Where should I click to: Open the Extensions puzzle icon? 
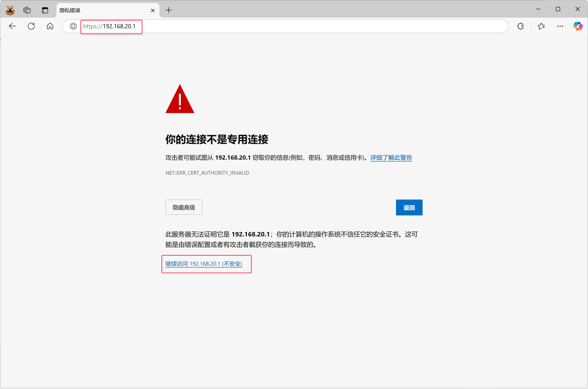pyautogui.click(x=520, y=26)
